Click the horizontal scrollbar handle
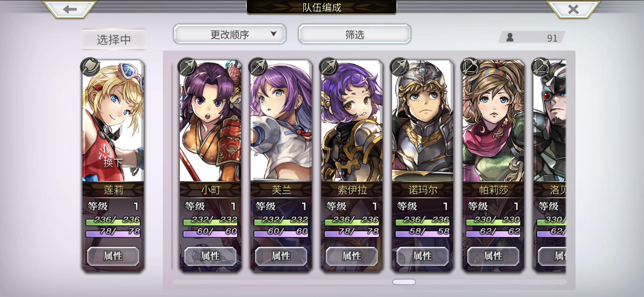The image size is (644, 297). click(x=404, y=282)
